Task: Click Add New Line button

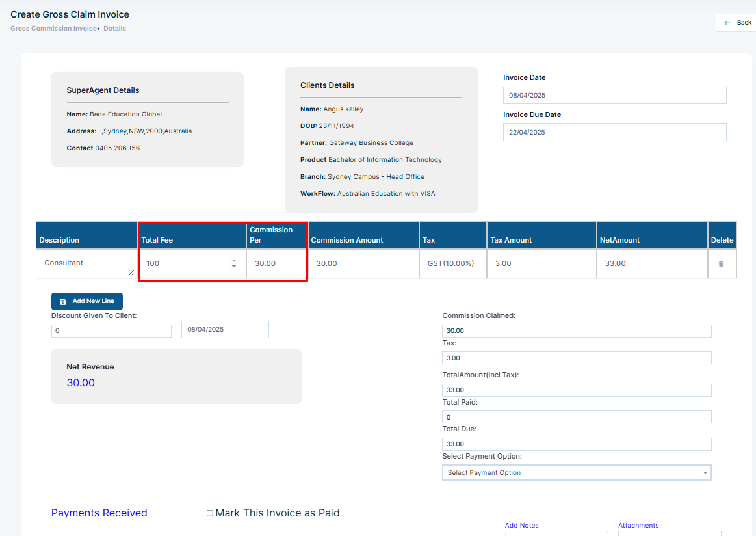Action: [87, 301]
